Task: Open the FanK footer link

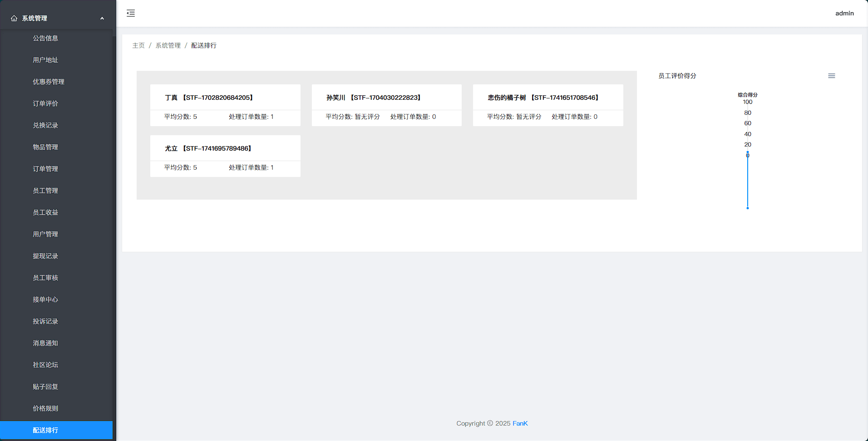Action: pyautogui.click(x=520, y=423)
